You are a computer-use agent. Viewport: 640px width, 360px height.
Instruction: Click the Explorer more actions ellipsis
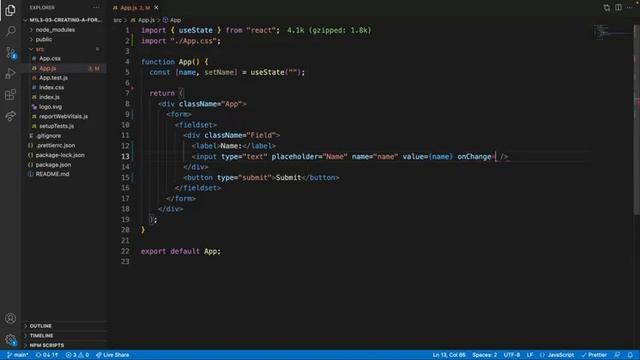coord(96,8)
